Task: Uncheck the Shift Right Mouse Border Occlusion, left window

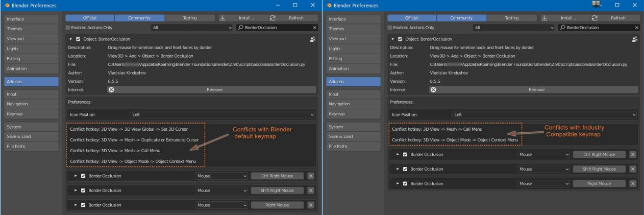Action: point(83,190)
